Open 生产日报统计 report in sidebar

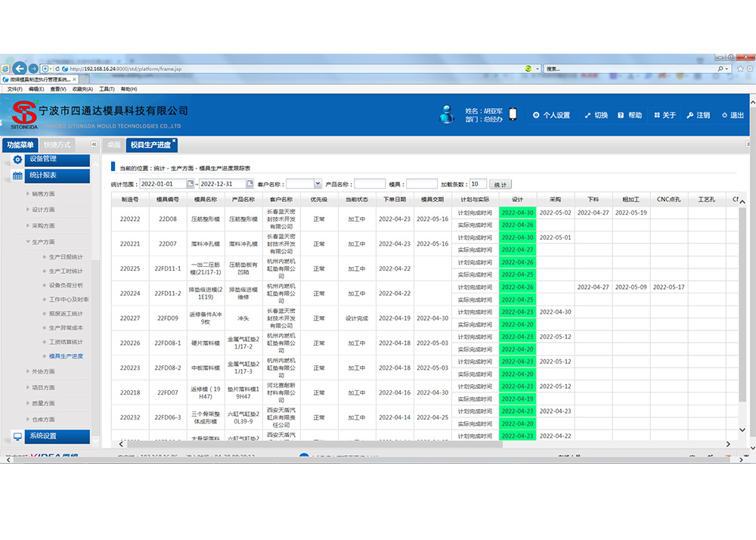click(66, 257)
